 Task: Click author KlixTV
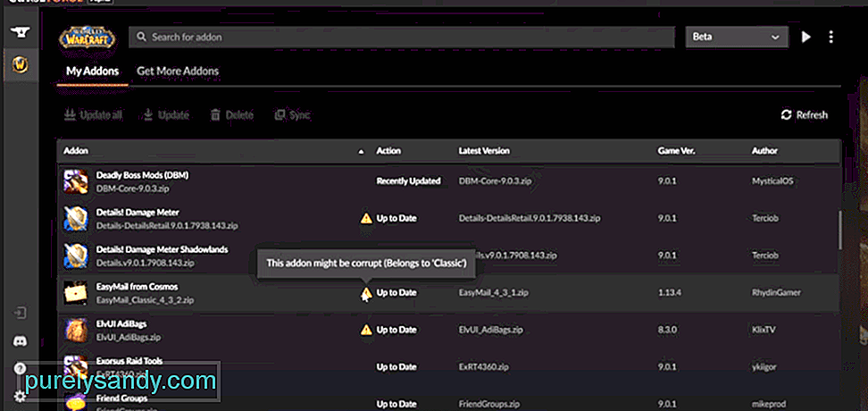click(x=764, y=330)
